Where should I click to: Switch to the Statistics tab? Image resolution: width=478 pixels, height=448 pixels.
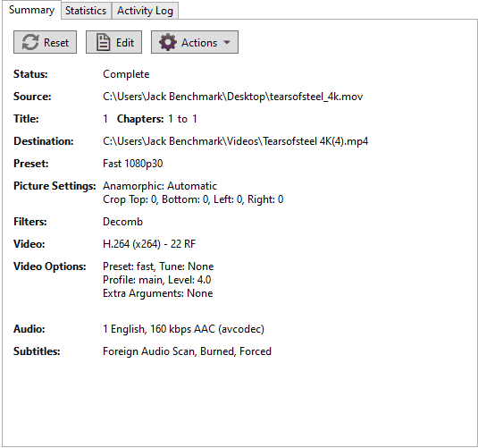86,11
